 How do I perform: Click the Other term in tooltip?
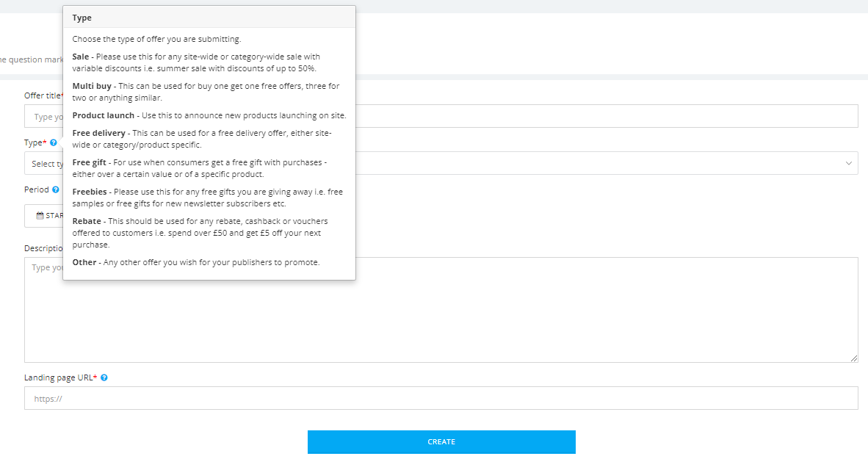click(x=84, y=262)
